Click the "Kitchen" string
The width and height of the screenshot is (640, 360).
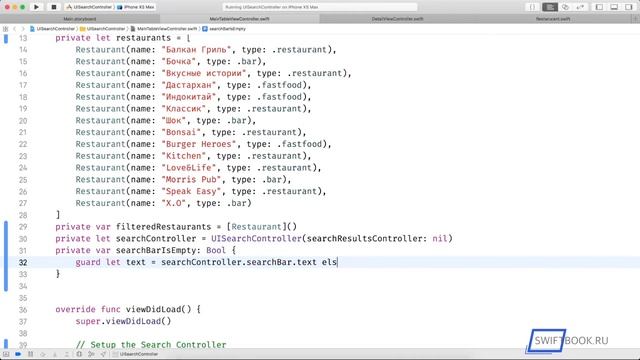(184, 156)
